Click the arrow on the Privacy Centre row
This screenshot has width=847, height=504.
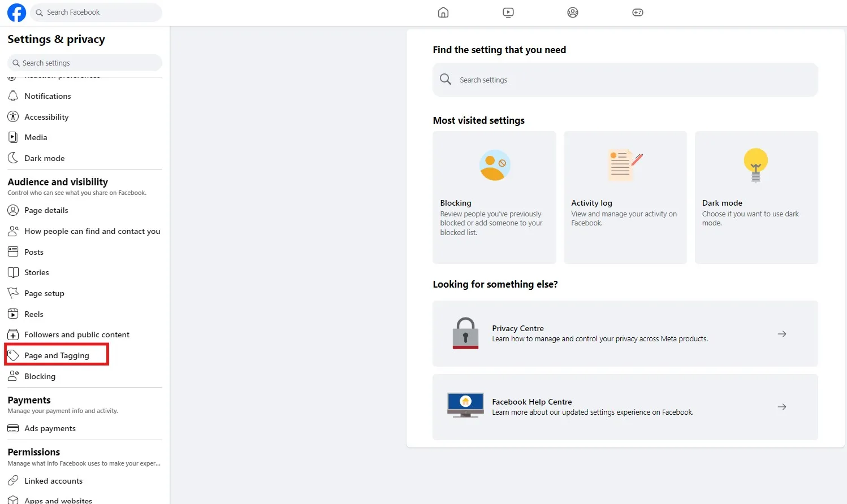pos(782,333)
